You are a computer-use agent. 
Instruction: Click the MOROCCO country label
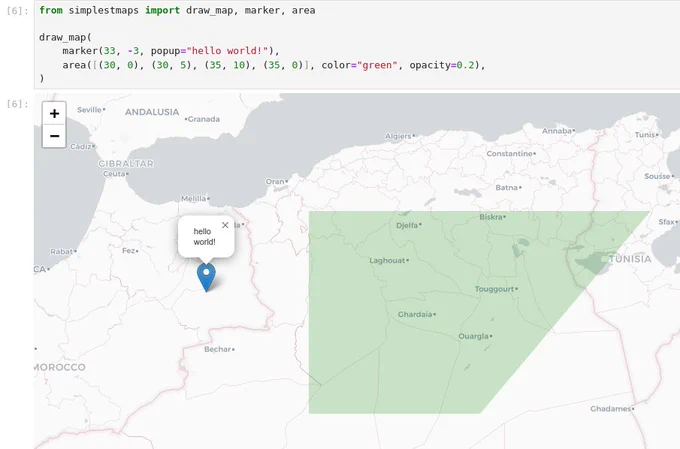(x=60, y=367)
